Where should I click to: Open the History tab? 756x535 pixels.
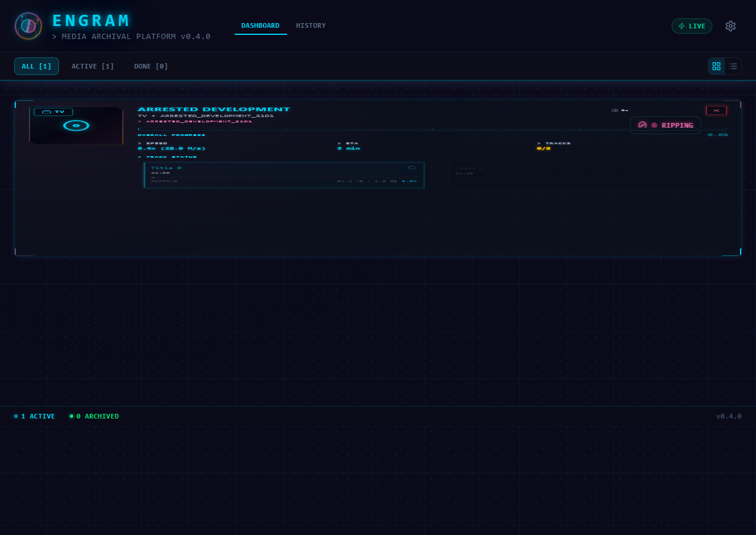[311, 26]
